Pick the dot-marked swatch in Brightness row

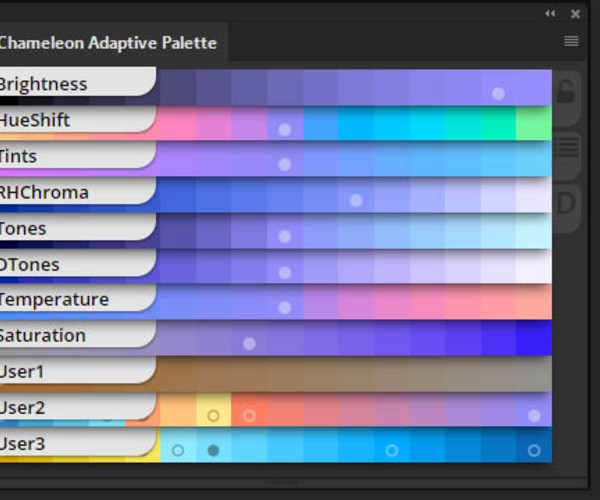[498, 88]
